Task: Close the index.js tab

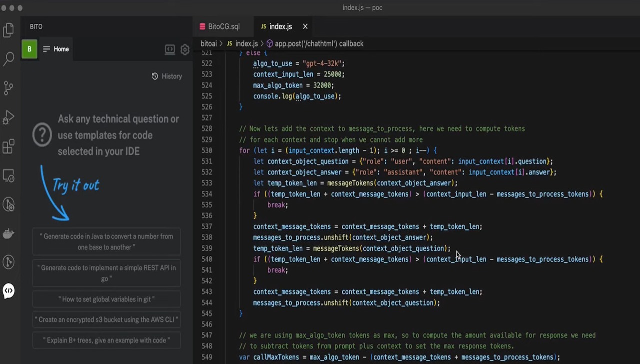Action: [305, 26]
